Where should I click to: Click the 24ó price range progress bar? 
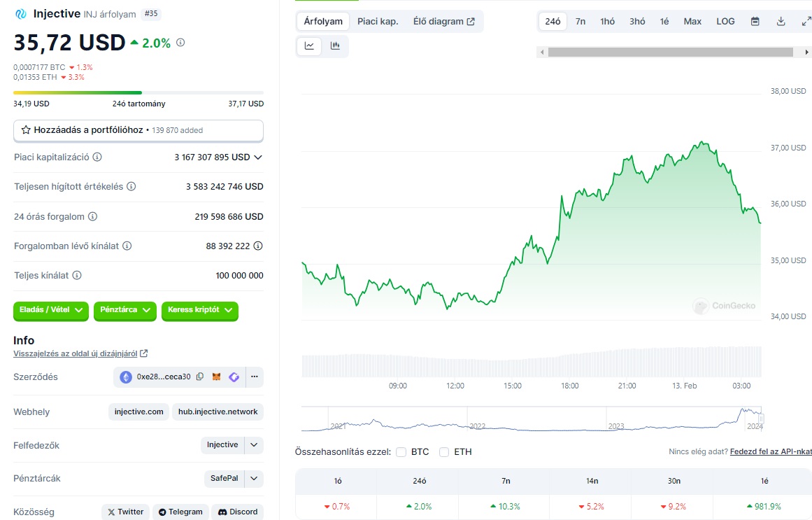click(x=138, y=93)
